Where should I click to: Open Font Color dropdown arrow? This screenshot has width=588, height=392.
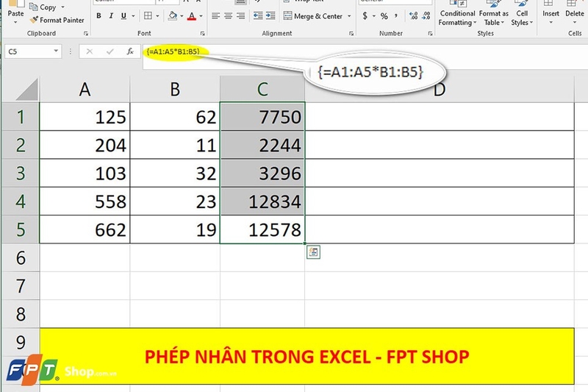201,15
